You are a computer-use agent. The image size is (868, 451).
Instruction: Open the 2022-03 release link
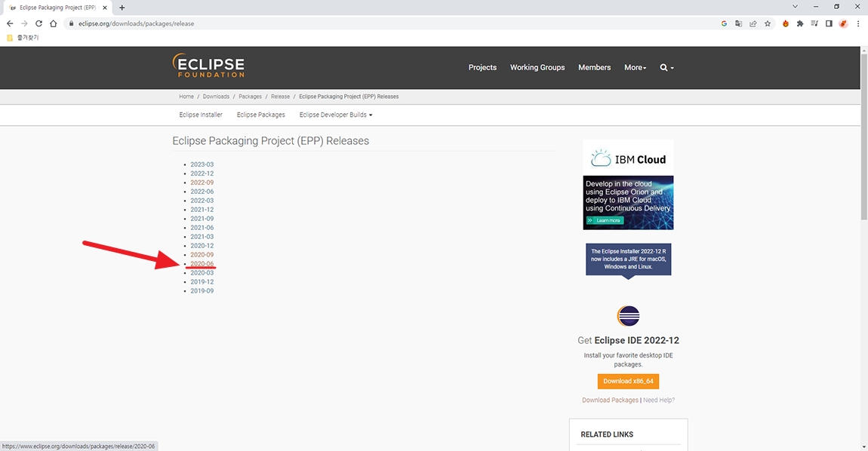202,201
